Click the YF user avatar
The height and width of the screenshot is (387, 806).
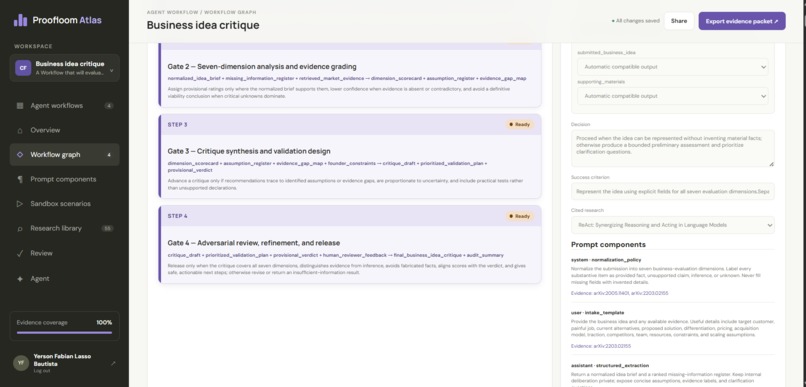pos(21,363)
